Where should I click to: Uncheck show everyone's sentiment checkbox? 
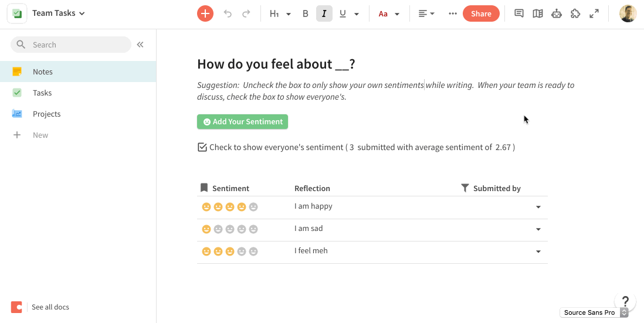[202, 147]
